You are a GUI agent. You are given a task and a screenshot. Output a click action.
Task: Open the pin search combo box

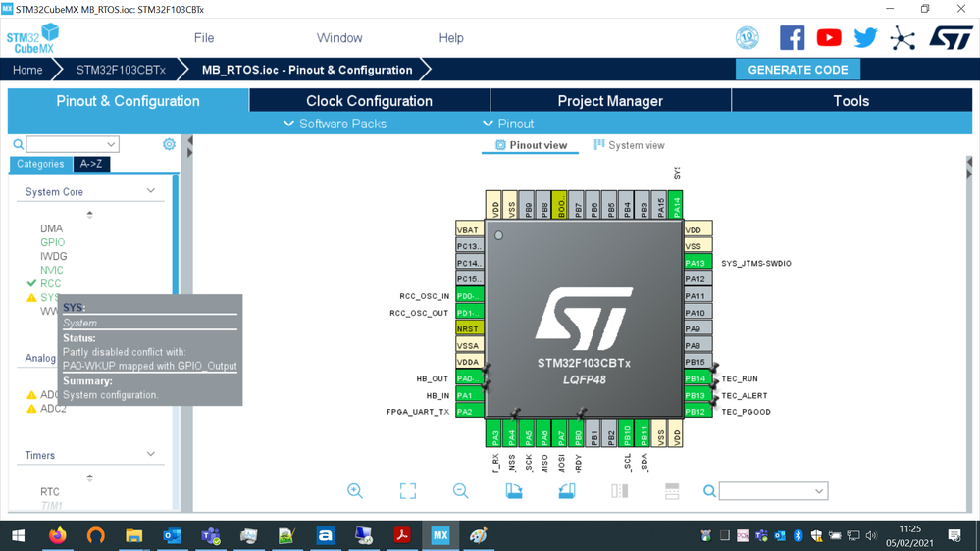coord(774,491)
